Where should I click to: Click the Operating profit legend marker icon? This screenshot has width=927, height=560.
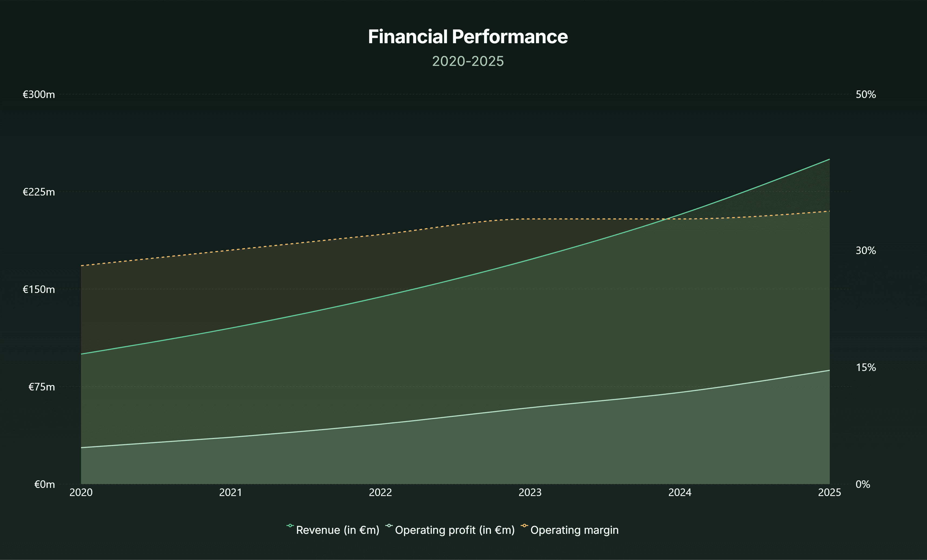pyautogui.click(x=389, y=526)
